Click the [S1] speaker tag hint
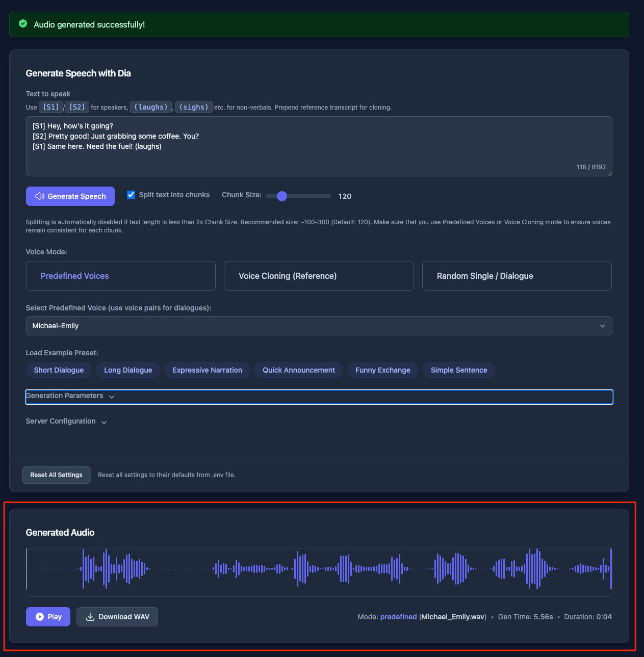The width and height of the screenshot is (644, 657). pos(51,107)
